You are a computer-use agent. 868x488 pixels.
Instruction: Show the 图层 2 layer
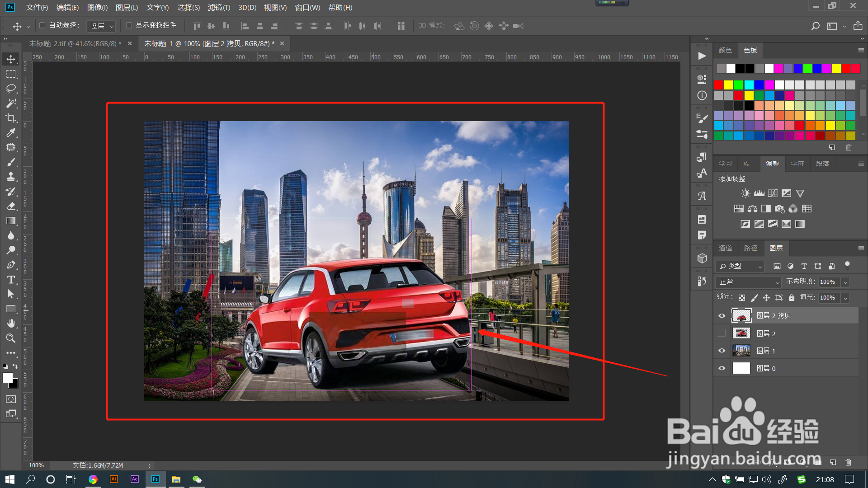[722, 333]
